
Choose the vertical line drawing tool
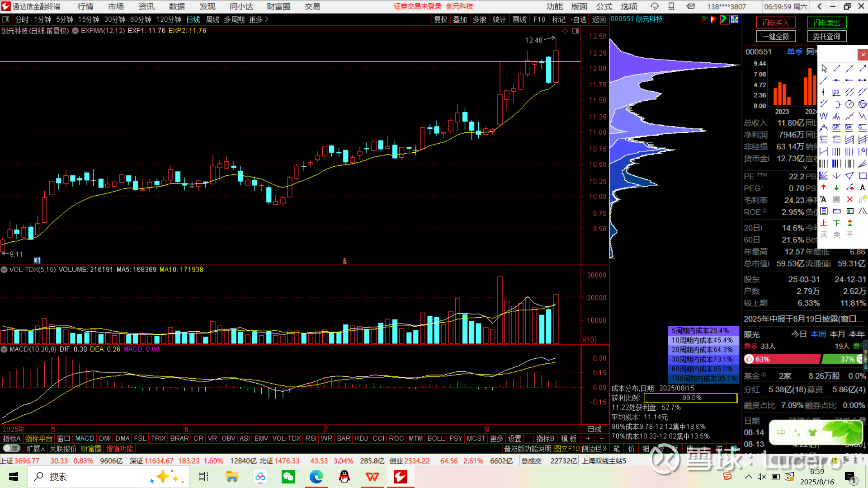(x=824, y=92)
